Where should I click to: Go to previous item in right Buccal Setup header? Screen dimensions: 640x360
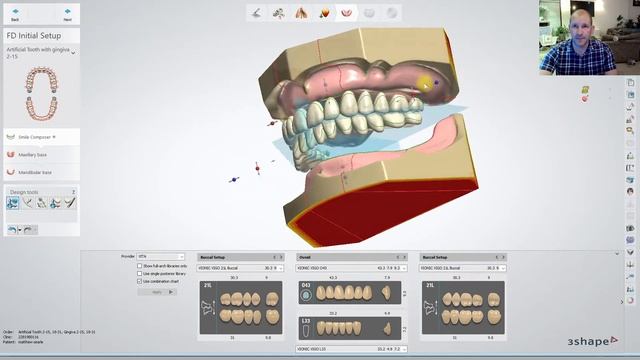click(497, 257)
